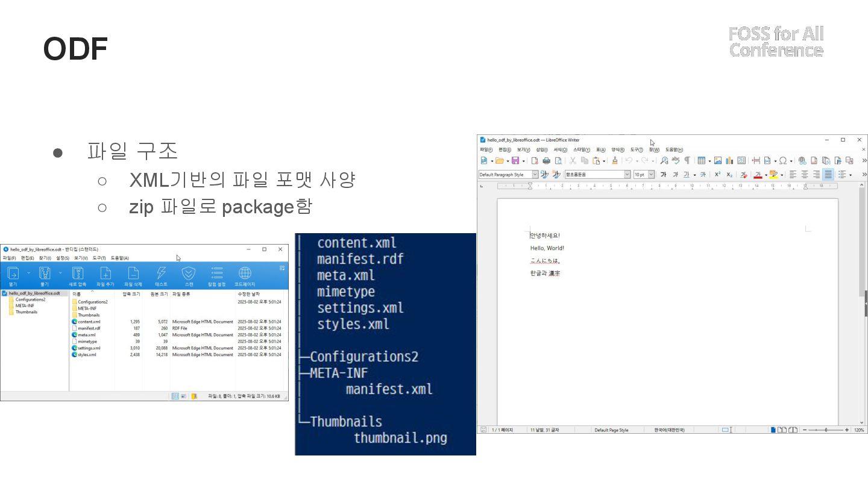Toggle Writer Underline (가) formatting
The height and width of the screenshot is (488, 868).
(x=686, y=175)
